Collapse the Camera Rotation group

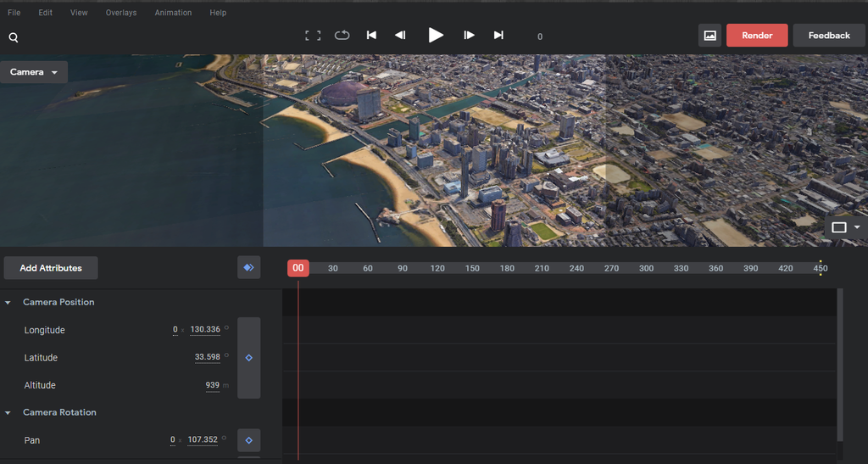(8, 412)
